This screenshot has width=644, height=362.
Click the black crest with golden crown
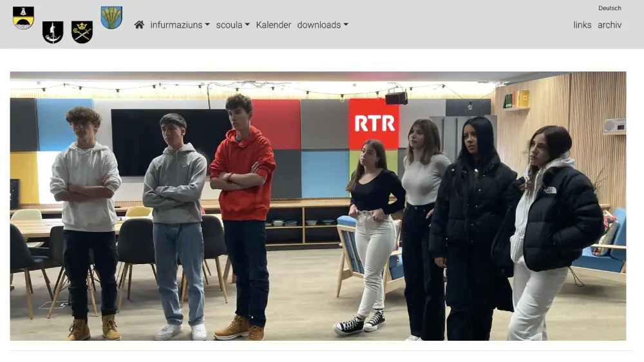[82, 32]
